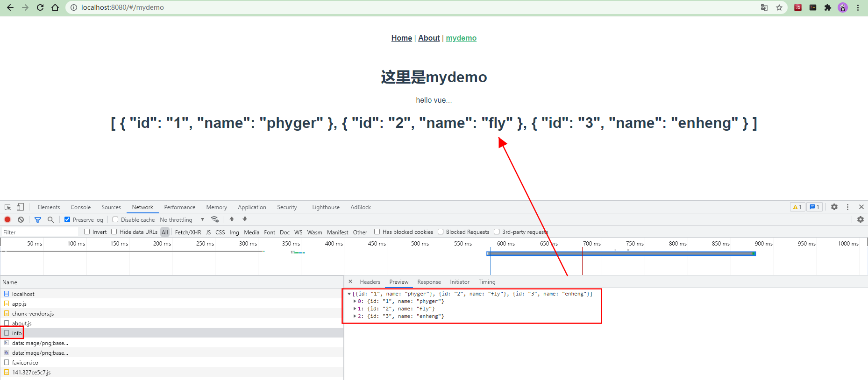This screenshot has height=380, width=868.
Task: Expand item 0 in the preview tree
Action: point(355,302)
